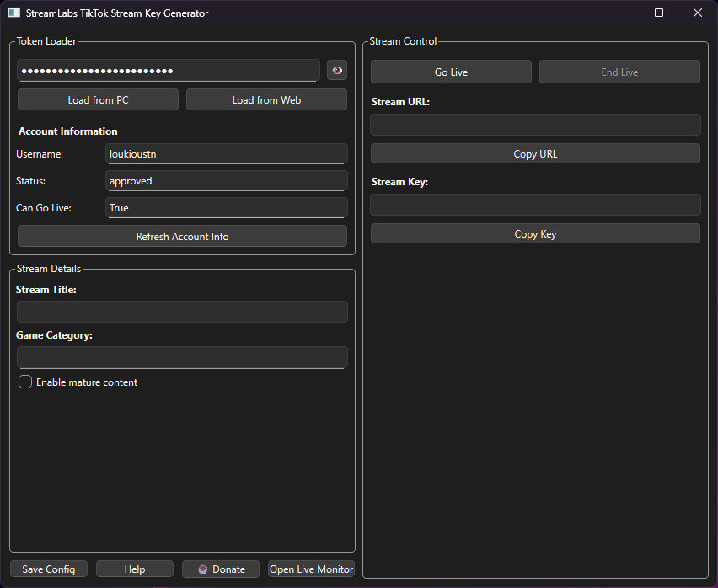Click the End Live button

(619, 72)
